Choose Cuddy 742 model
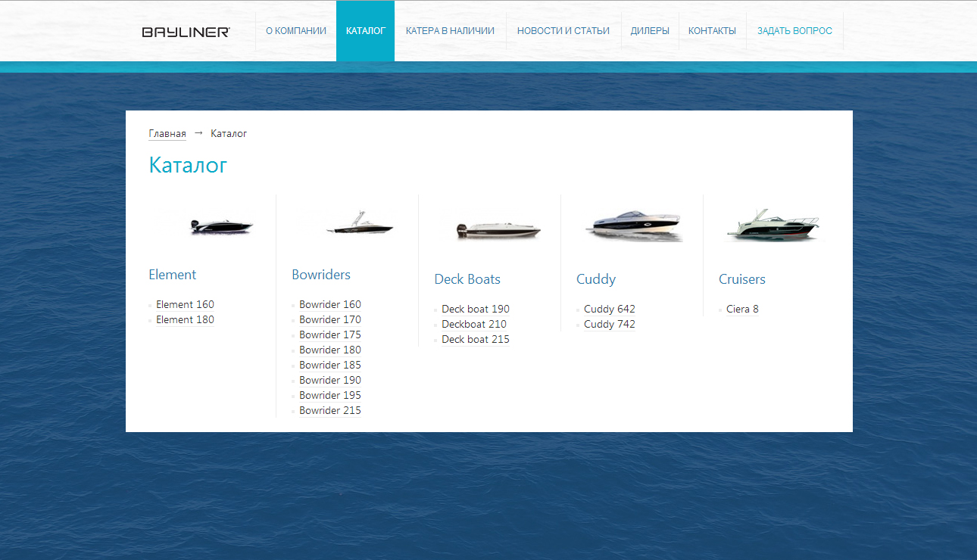Image resolution: width=977 pixels, height=560 pixels. [x=610, y=325]
